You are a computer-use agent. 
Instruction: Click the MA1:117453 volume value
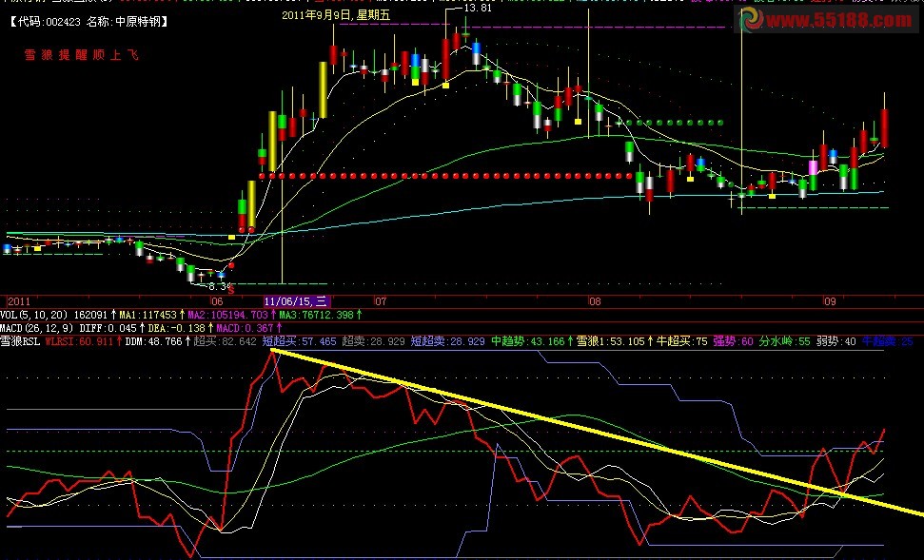147,315
